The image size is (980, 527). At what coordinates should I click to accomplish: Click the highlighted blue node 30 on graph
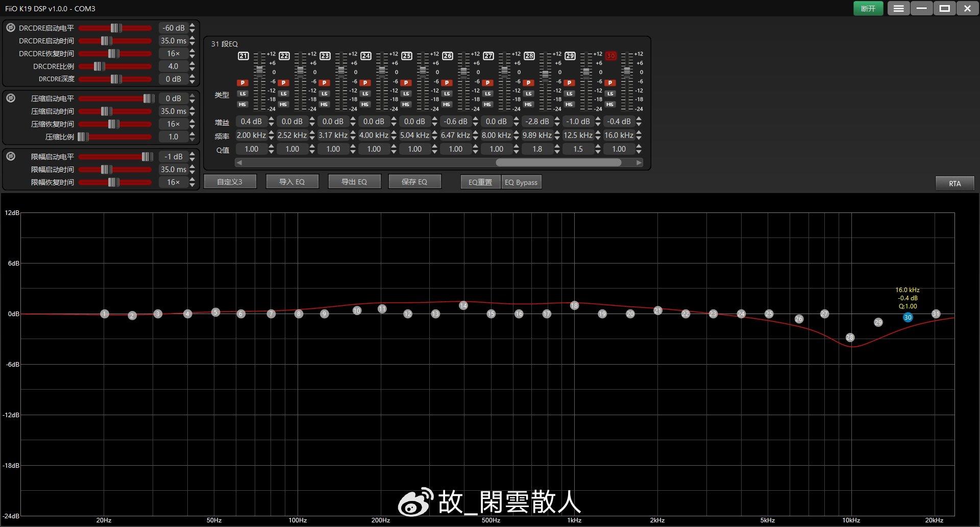point(908,318)
